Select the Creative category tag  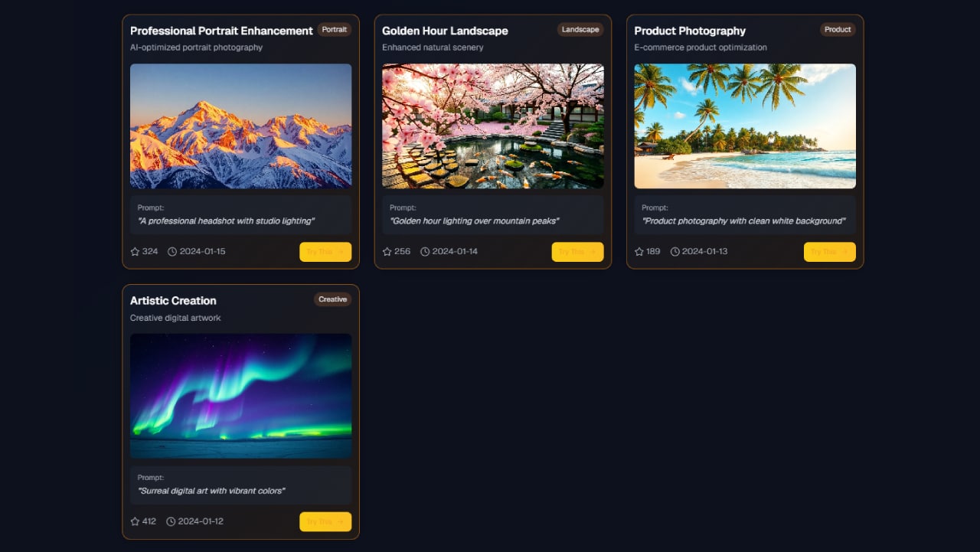332,299
